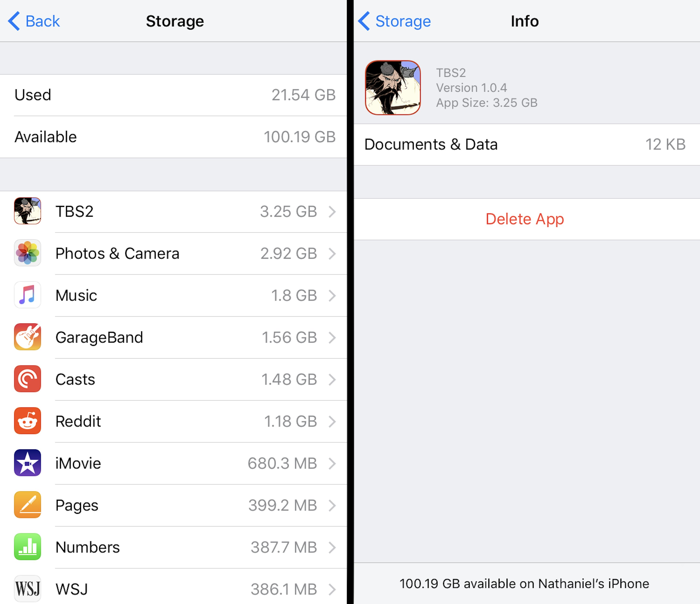
Task: Select the Photos & Camera icon
Action: [27, 253]
